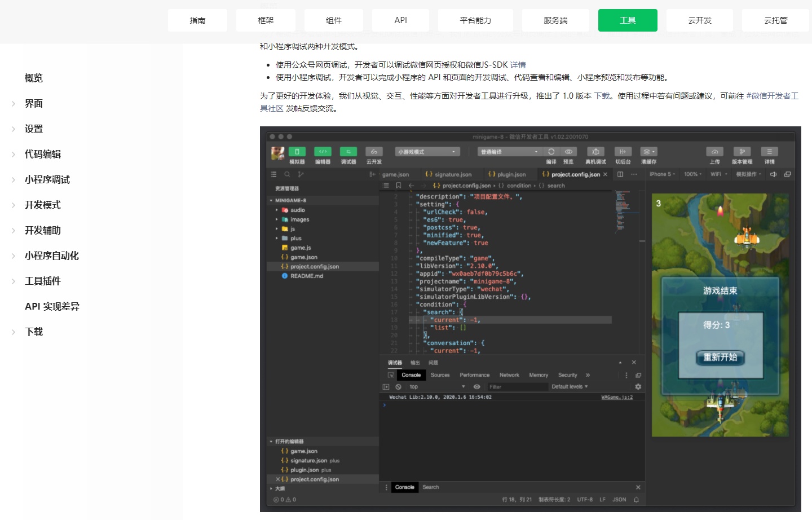The image size is (812, 520).
Task: Click the 预览 eye icon in toolbar
Action: (568, 152)
